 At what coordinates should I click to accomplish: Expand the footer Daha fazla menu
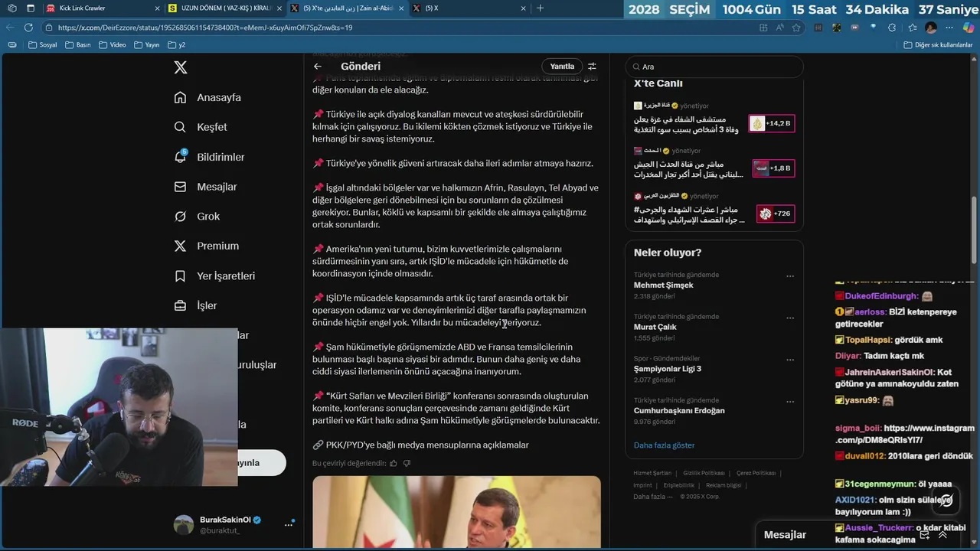(652, 497)
